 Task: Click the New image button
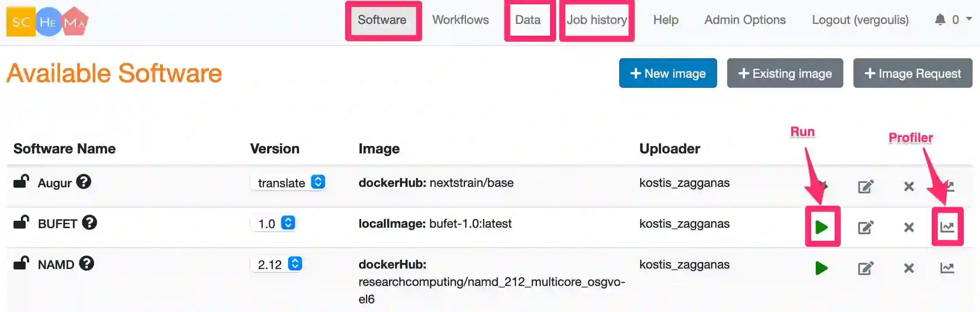668,73
